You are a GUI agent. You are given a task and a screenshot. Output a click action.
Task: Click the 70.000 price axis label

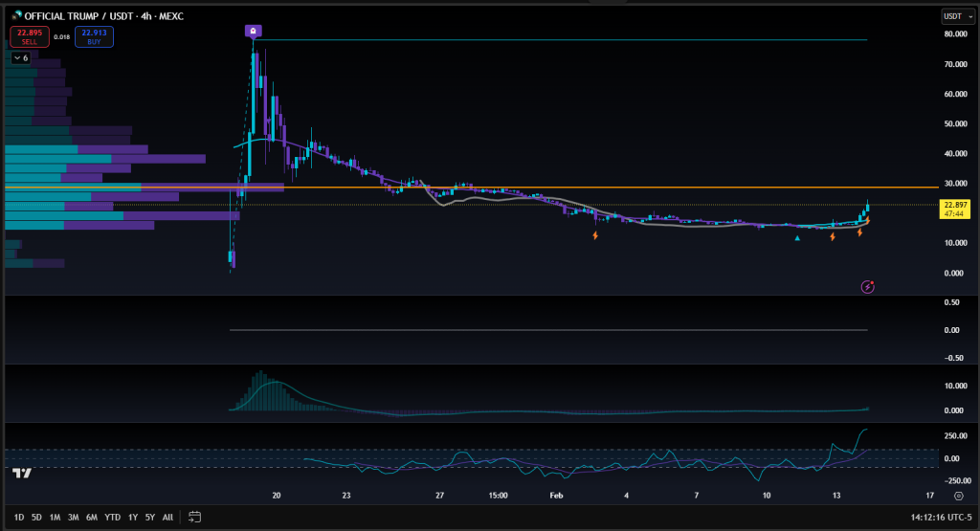(956, 64)
